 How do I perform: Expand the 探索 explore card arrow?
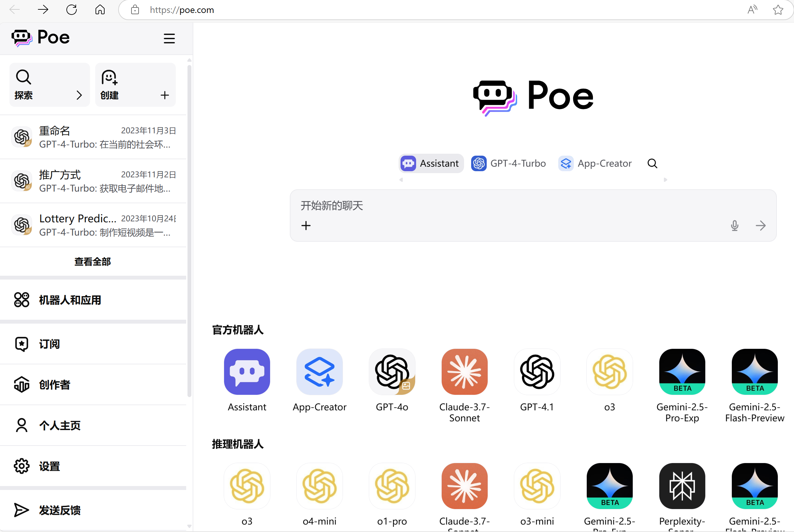(79, 95)
